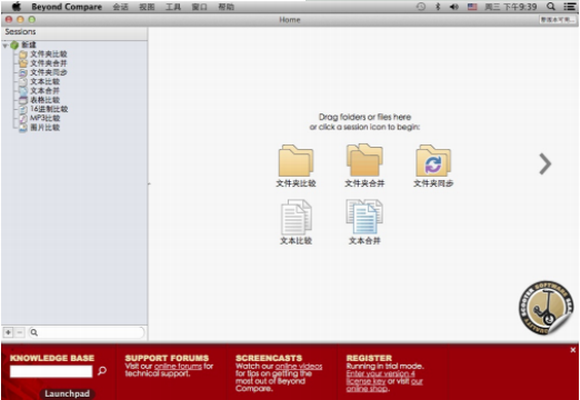Select 文件夹合并 in the Sessions tree

pos(48,63)
